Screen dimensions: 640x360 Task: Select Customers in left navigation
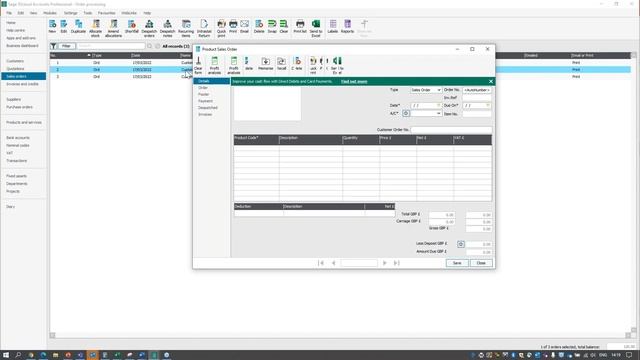[x=15, y=61]
